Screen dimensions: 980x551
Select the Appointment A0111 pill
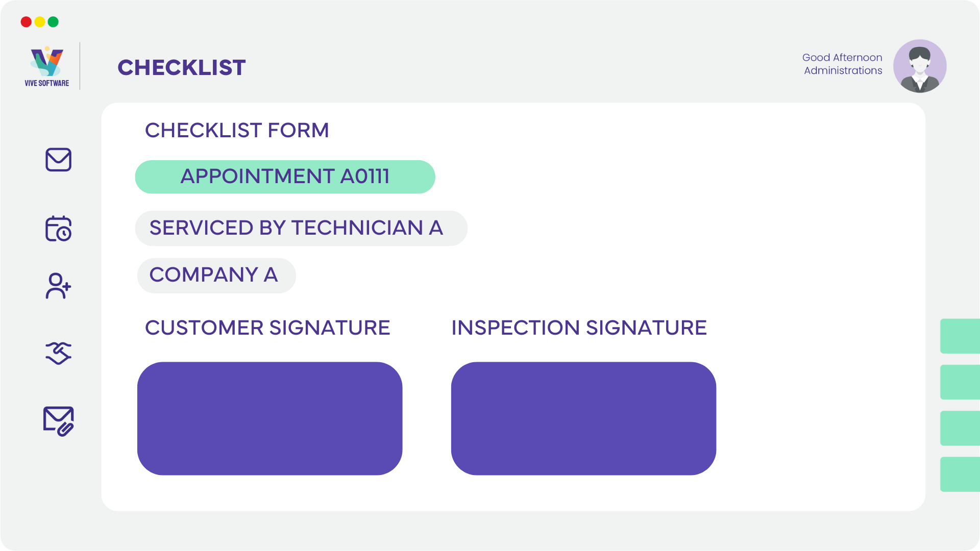point(285,177)
